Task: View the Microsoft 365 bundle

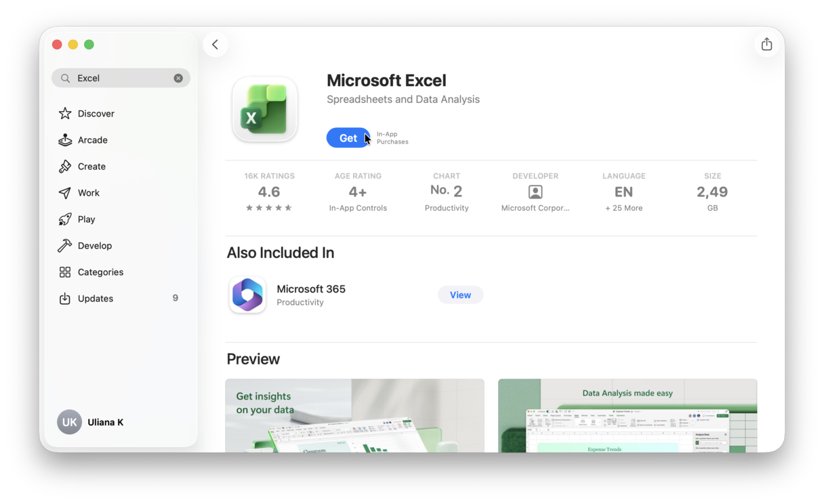Action: click(x=460, y=295)
